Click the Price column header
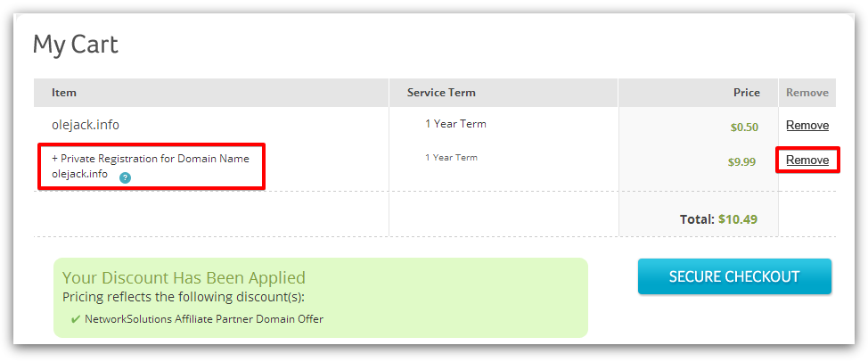Screen dimensions: 868x362 click(x=747, y=93)
